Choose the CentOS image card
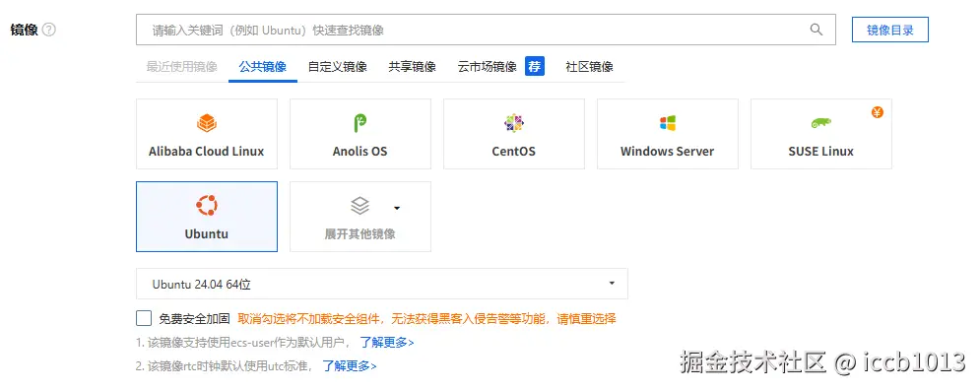Screen dimensions: 980x390 click(x=514, y=134)
